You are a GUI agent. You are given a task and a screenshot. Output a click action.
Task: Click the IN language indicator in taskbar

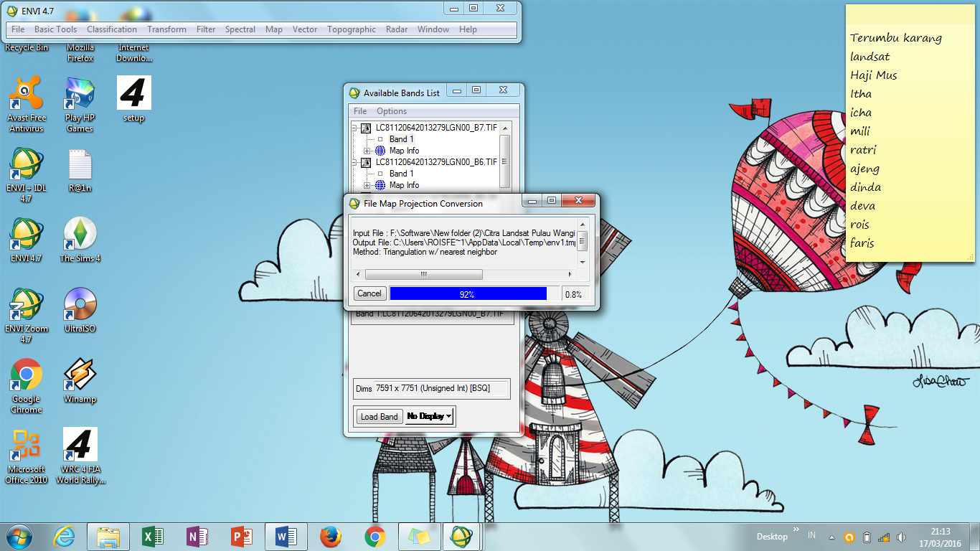(811, 535)
